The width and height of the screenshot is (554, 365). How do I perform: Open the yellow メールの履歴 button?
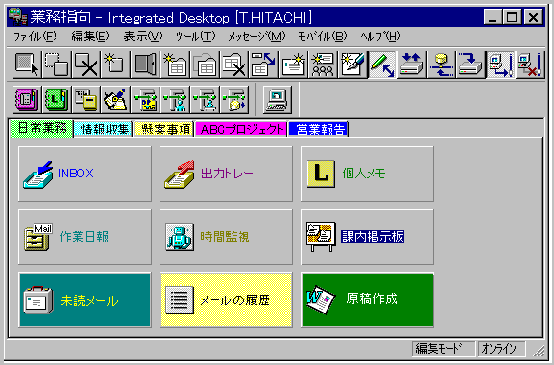pyautogui.click(x=226, y=300)
